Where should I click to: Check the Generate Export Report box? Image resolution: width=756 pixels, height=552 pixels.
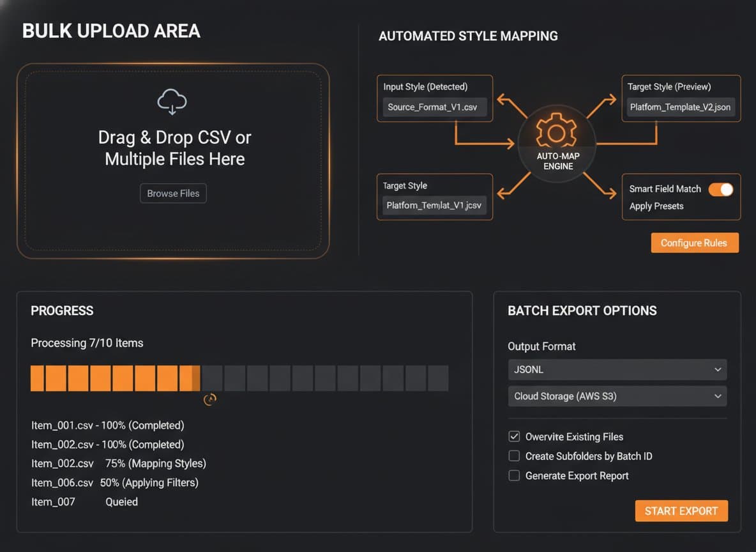[514, 476]
